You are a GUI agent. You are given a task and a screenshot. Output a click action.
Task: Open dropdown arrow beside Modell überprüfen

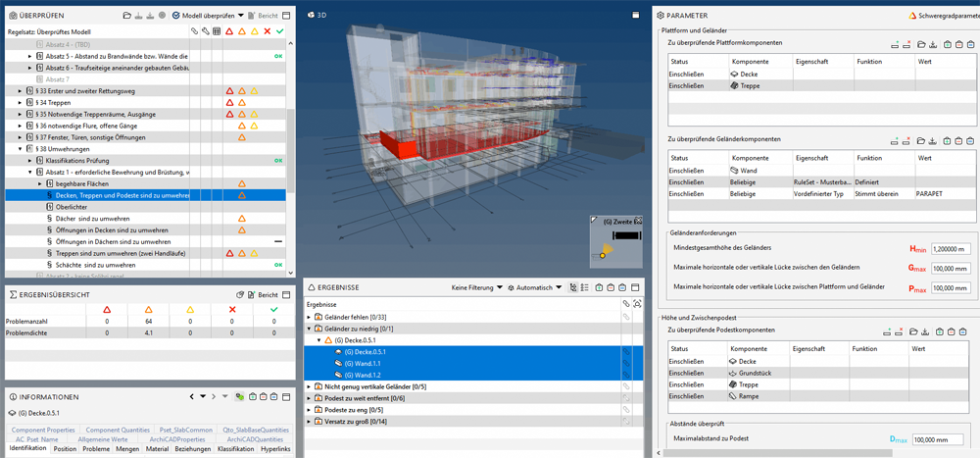pos(239,16)
